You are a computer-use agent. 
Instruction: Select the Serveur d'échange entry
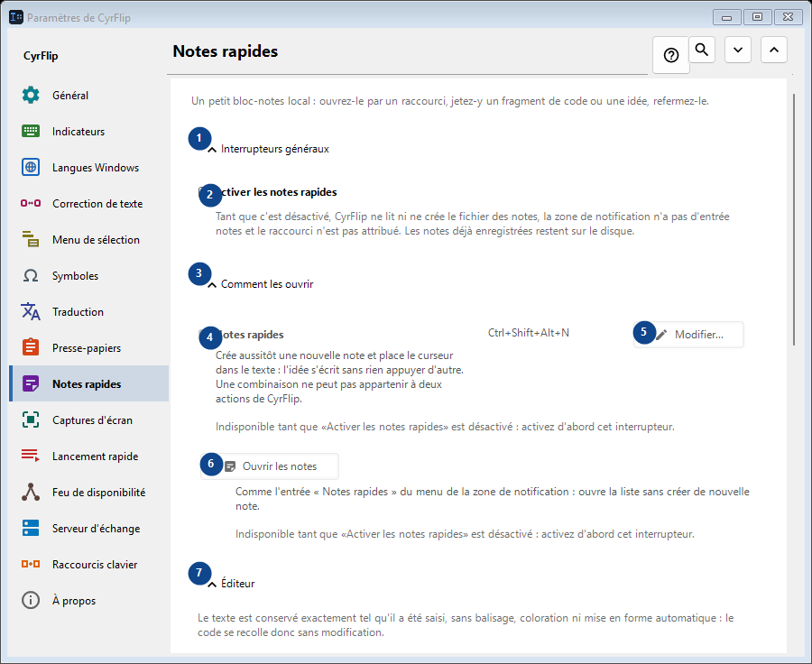(x=89, y=529)
